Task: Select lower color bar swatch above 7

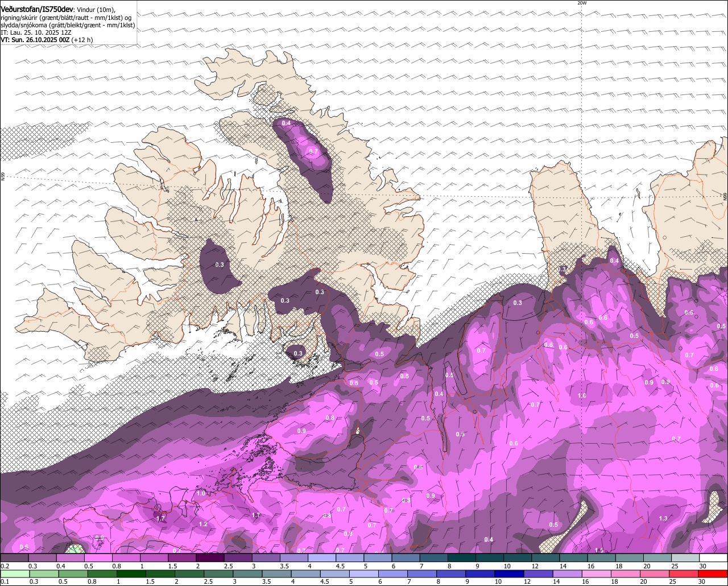Action: click(422, 573)
